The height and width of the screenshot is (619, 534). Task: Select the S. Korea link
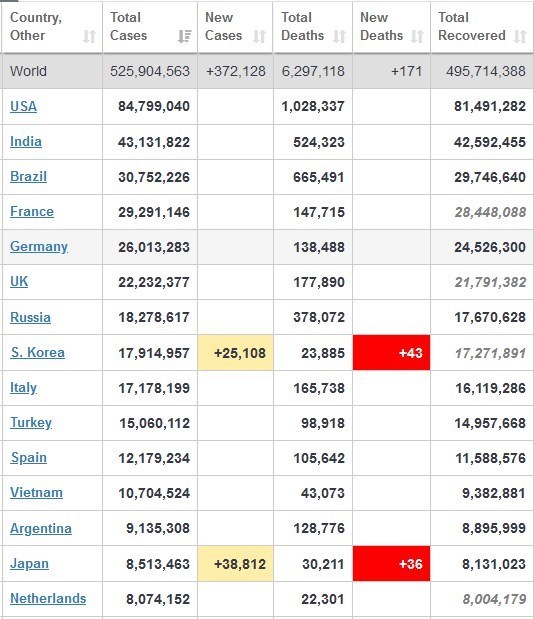tap(37, 352)
